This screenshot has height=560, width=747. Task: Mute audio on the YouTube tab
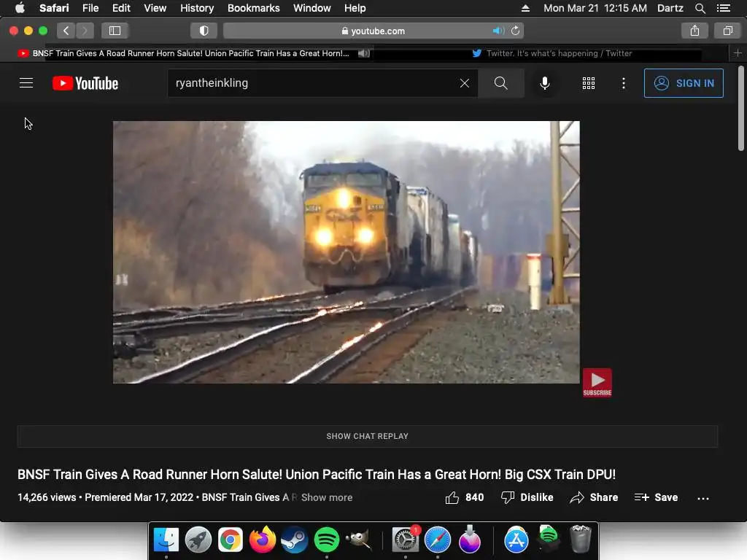tap(363, 53)
